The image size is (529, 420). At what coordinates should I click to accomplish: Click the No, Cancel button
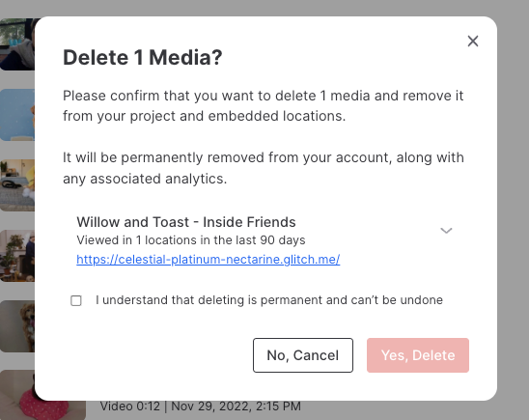pyautogui.click(x=303, y=355)
